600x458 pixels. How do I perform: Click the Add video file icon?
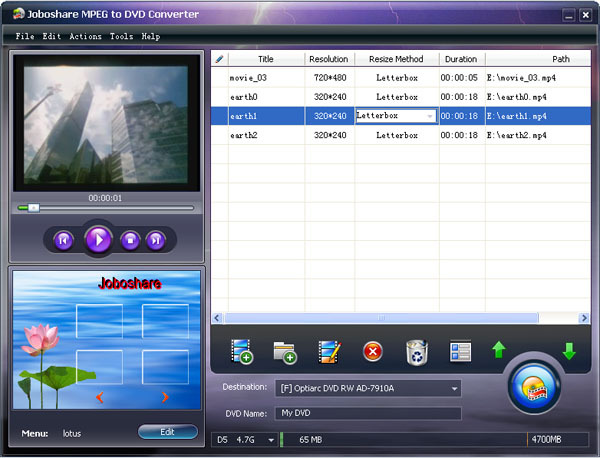point(242,351)
